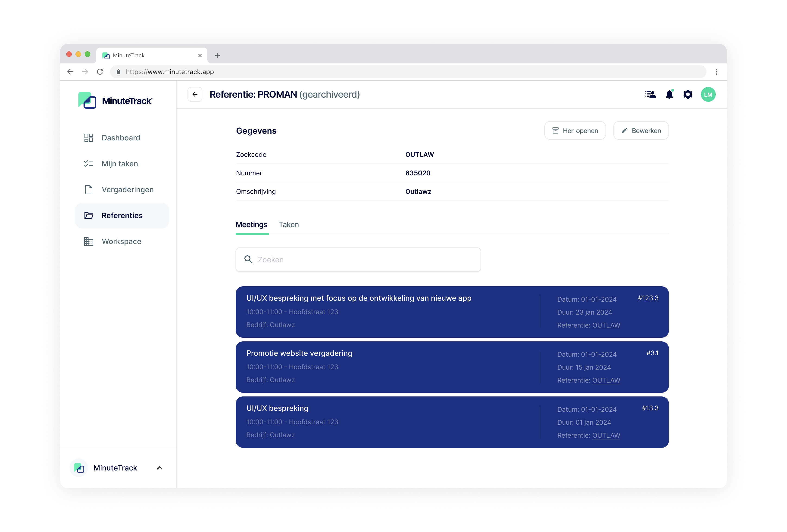
Task: Open the browser three-dot menu
Action: [x=716, y=72]
